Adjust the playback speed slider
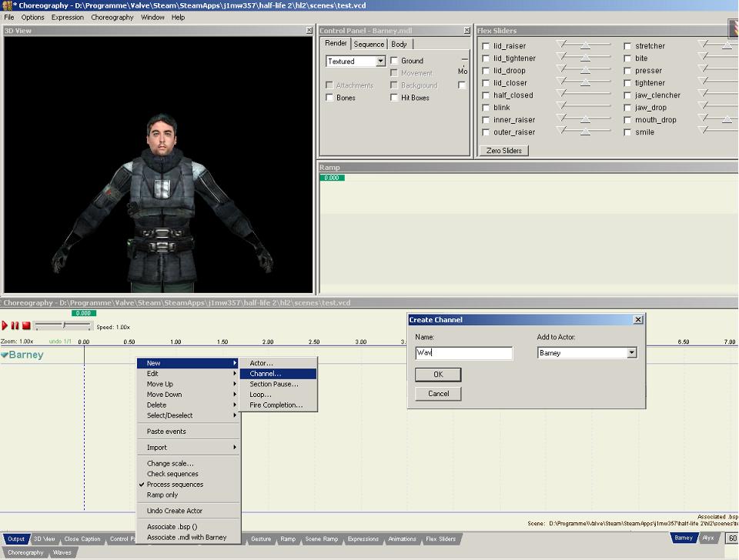Viewport: 739px width, 560px height. click(x=63, y=325)
